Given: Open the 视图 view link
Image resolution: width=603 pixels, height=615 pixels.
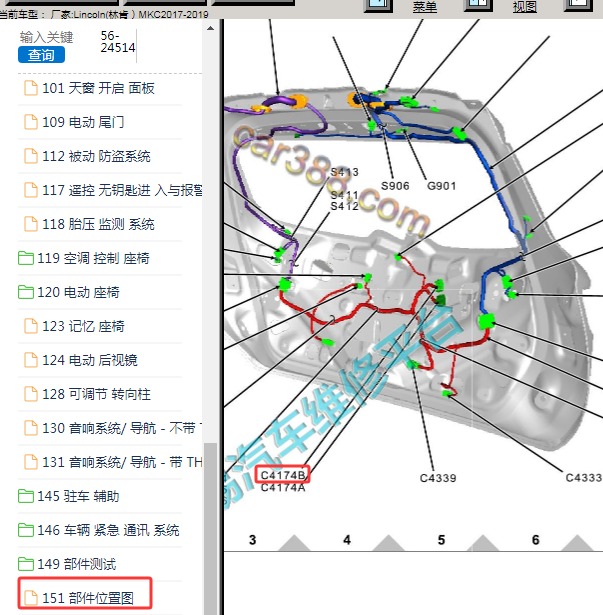Looking at the screenshot, I should (x=525, y=6).
